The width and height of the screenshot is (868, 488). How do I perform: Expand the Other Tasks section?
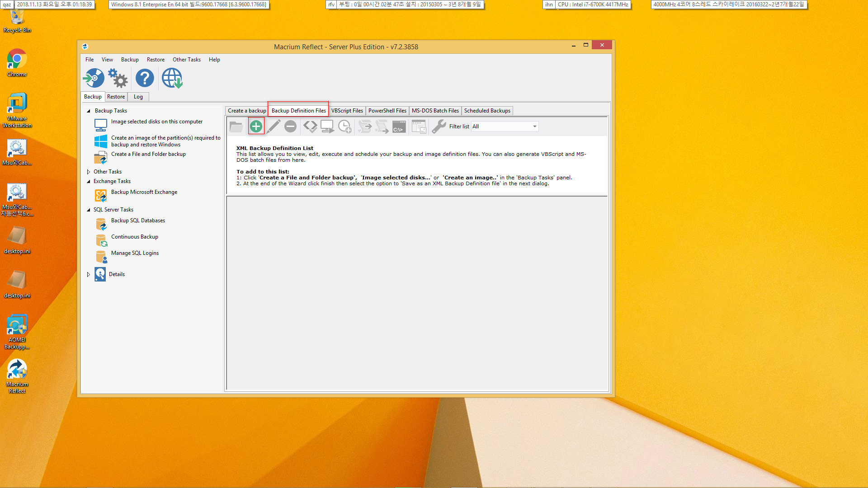[x=89, y=171]
